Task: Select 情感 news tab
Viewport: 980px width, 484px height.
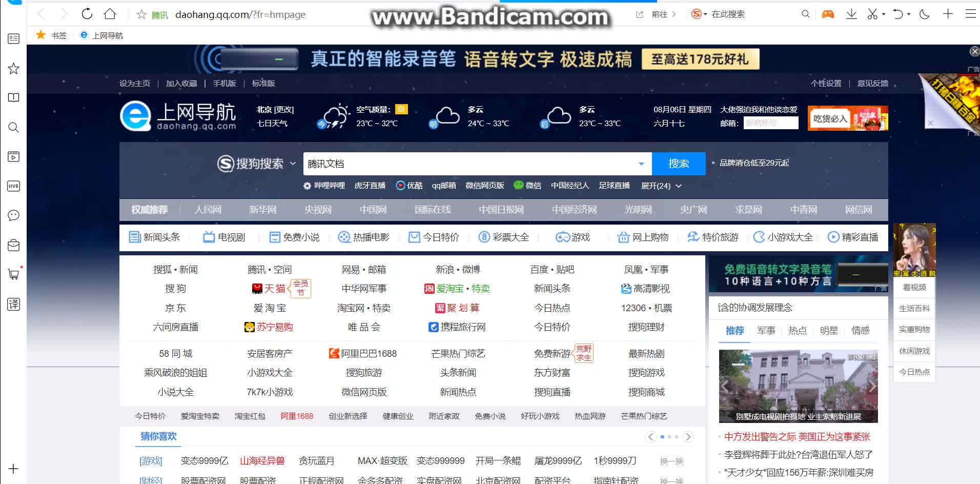Action: 861,331
